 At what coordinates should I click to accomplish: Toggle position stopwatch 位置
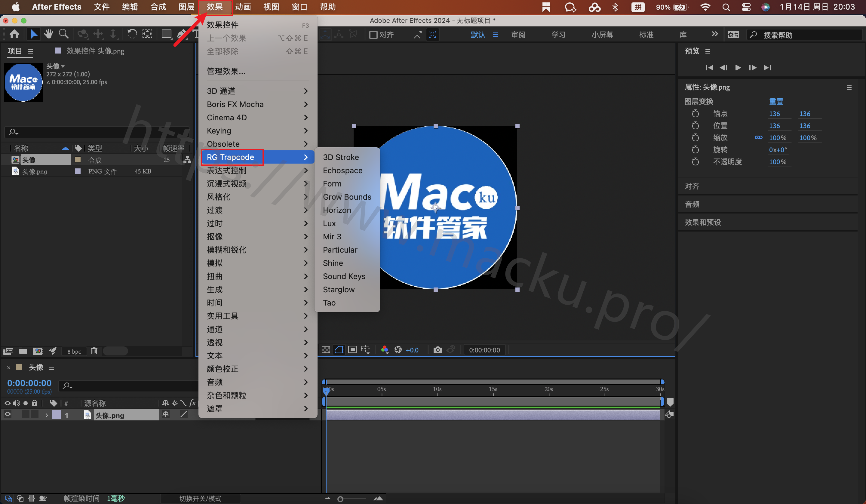(695, 125)
